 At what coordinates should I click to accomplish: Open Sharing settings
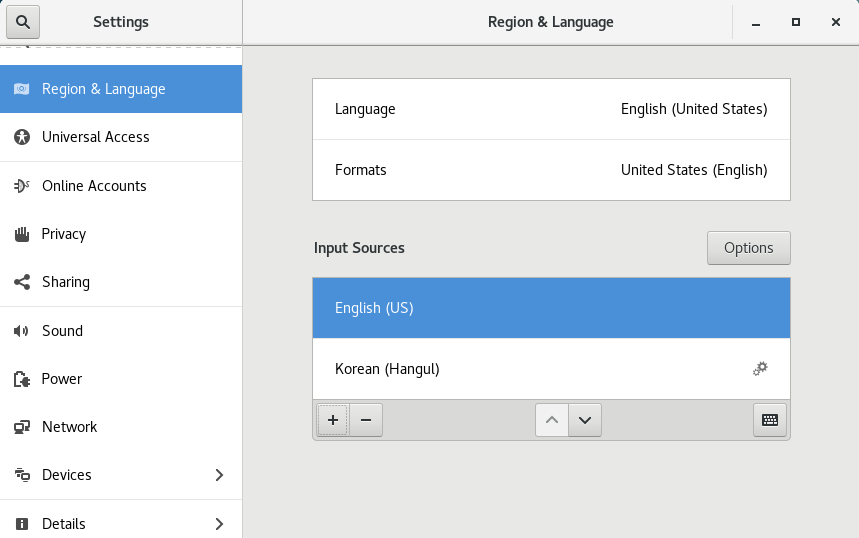121,282
